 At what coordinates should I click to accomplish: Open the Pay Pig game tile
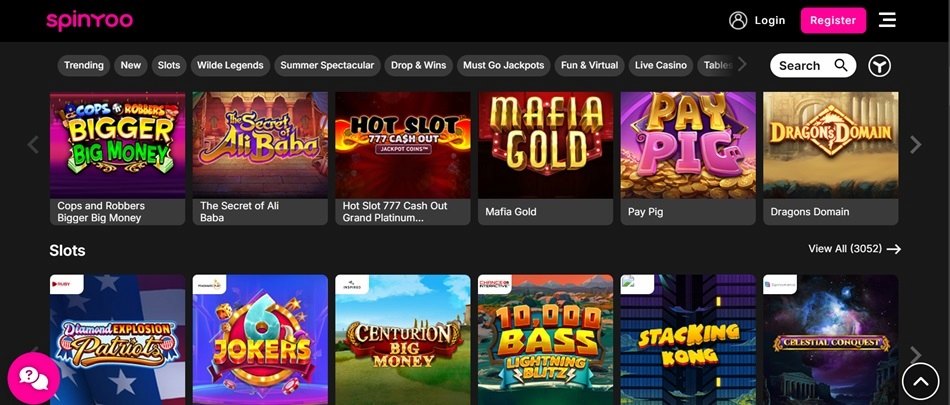coord(688,158)
